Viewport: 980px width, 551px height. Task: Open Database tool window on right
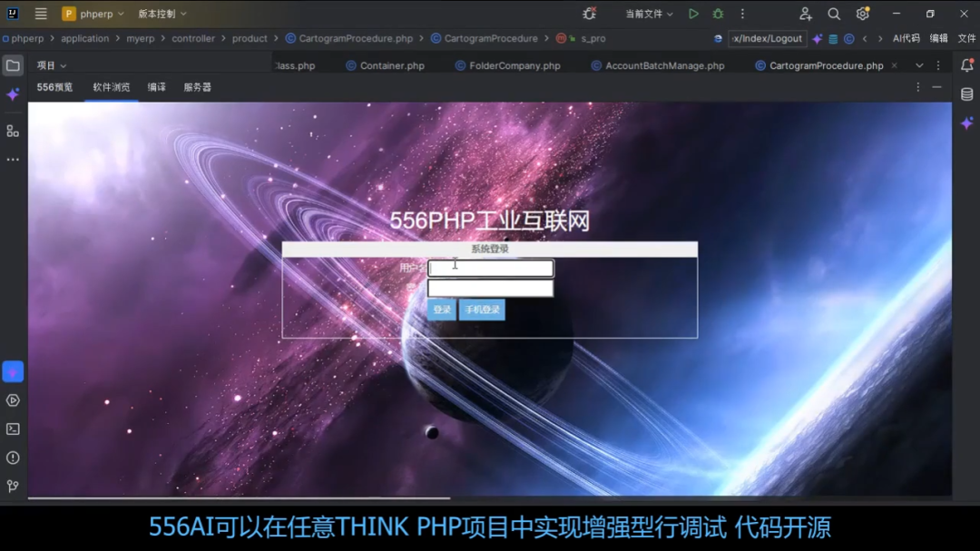pos(967,93)
